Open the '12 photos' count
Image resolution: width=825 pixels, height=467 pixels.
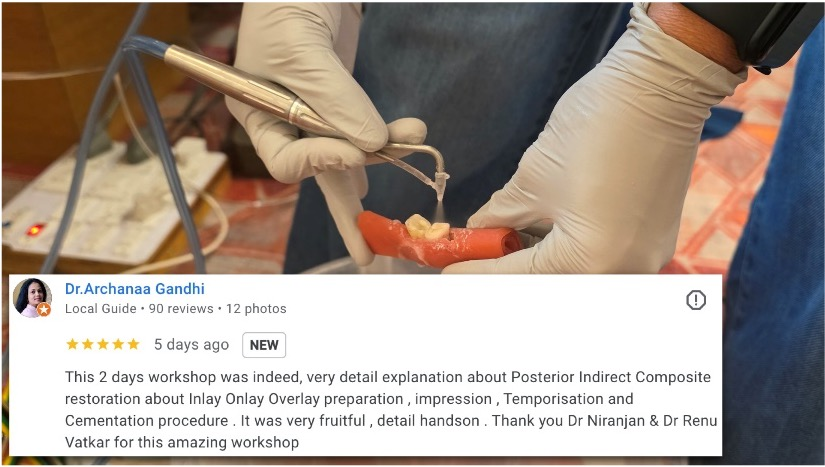coord(256,309)
